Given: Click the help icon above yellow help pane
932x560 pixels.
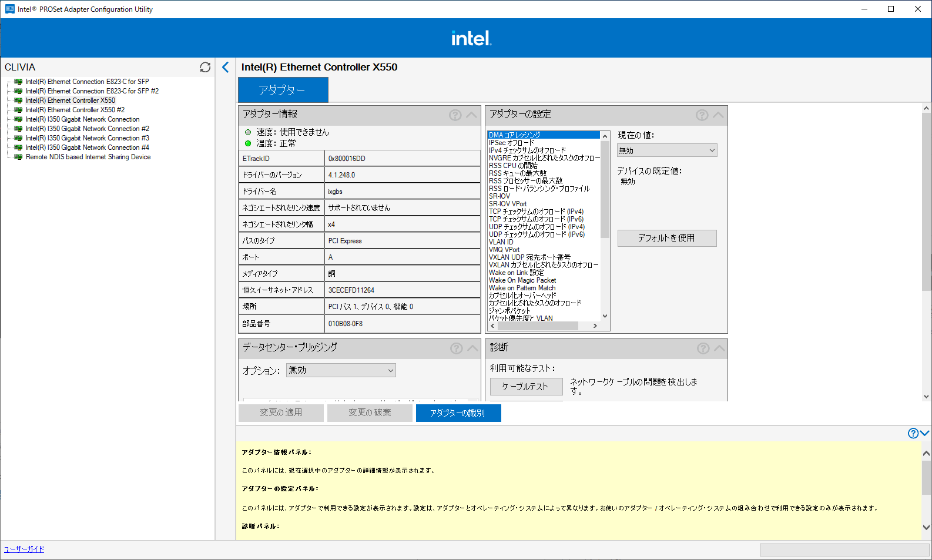Looking at the screenshot, I should [x=913, y=433].
